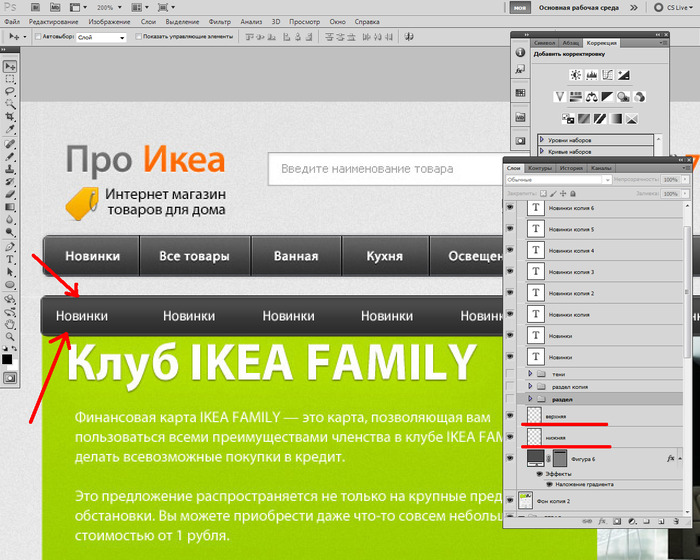The width and height of the screenshot is (700, 560).
Task: Select the Eyedropper tool
Action: coord(10,130)
